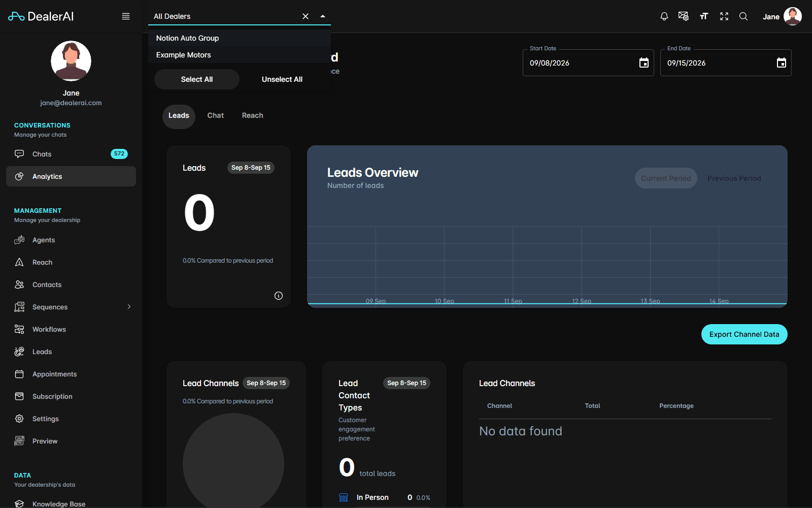Switch to the Reach tab

point(253,116)
